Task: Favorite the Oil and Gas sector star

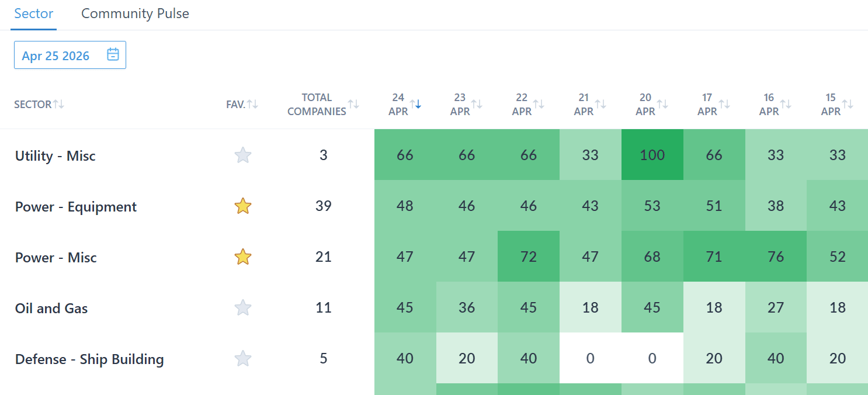Action: pos(243,308)
